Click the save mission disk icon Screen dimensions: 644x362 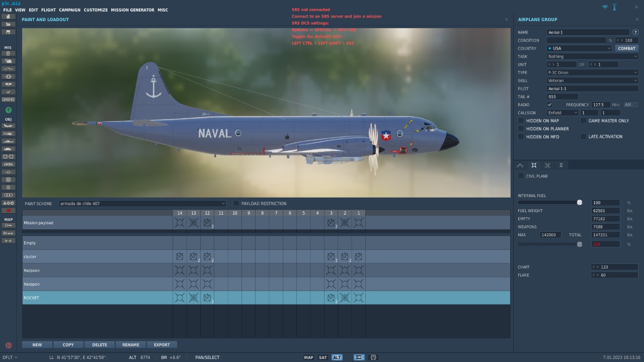click(x=8, y=32)
